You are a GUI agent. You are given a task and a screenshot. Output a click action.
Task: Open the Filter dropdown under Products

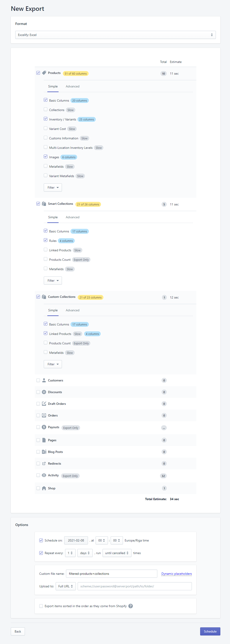point(53,187)
